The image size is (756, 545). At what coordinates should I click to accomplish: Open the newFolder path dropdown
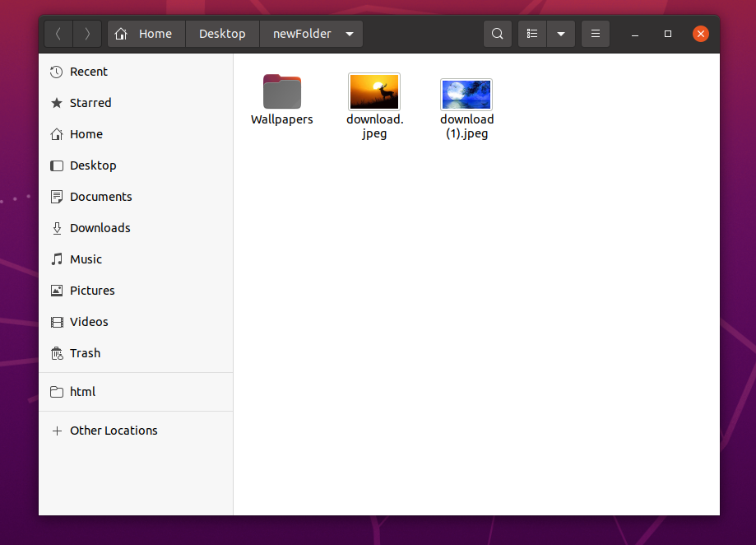350,33
